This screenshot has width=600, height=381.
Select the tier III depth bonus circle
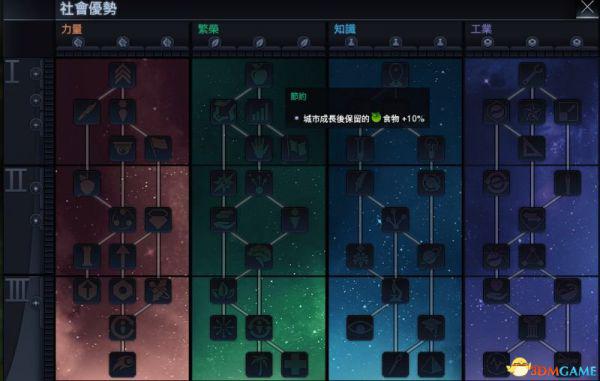36,303
